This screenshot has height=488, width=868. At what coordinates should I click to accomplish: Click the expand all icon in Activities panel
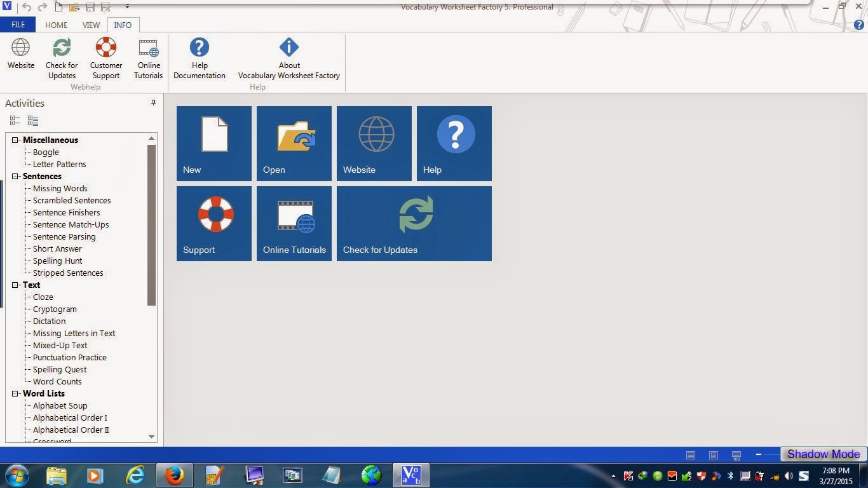pyautogui.click(x=33, y=120)
